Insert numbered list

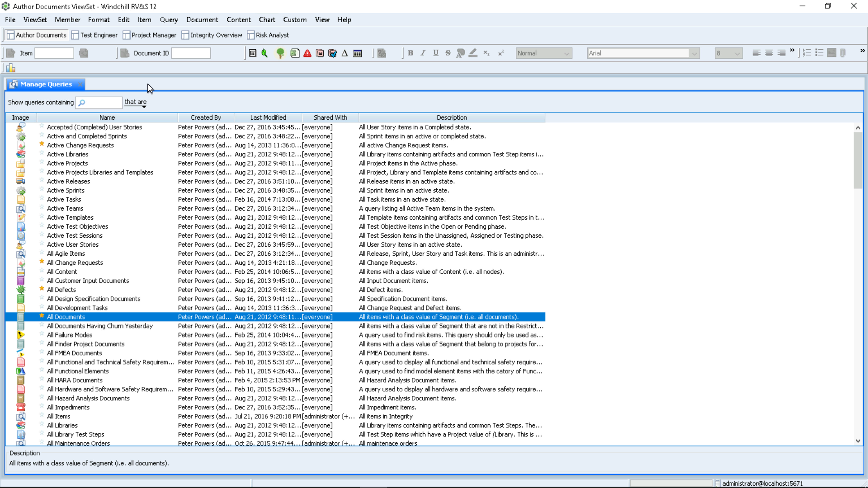pos(807,53)
